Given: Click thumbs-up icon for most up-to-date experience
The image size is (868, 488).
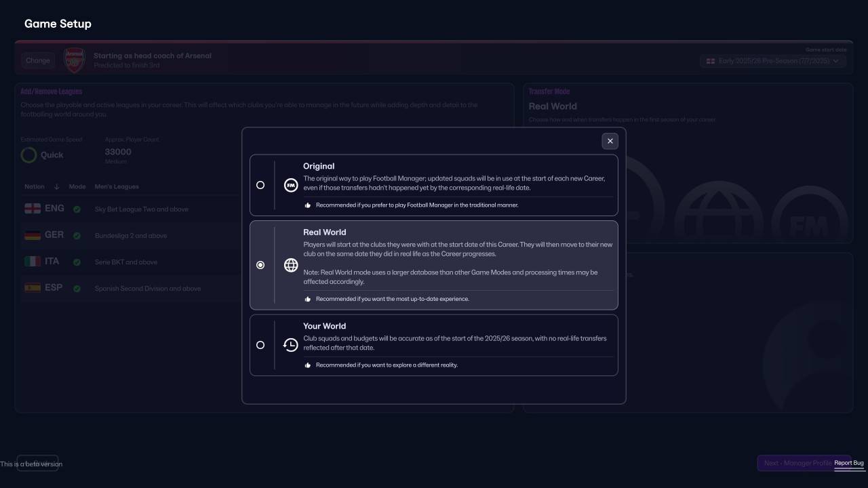Looking at the screenshot, I should point(308,299).
